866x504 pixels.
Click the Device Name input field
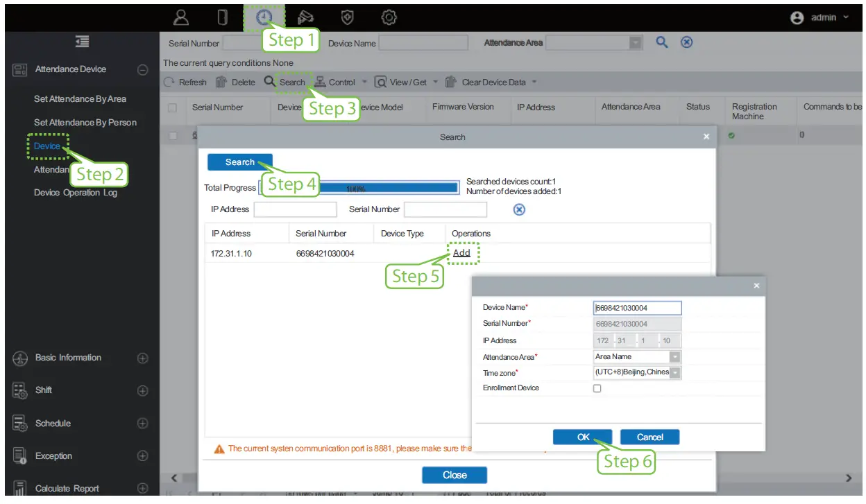(x=638, y=308)
